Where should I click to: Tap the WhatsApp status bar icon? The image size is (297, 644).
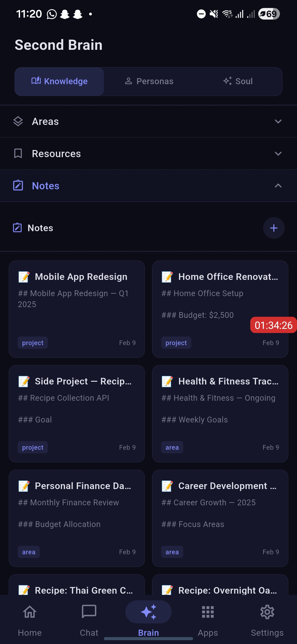pyautogui.click(x=52, y=14)
